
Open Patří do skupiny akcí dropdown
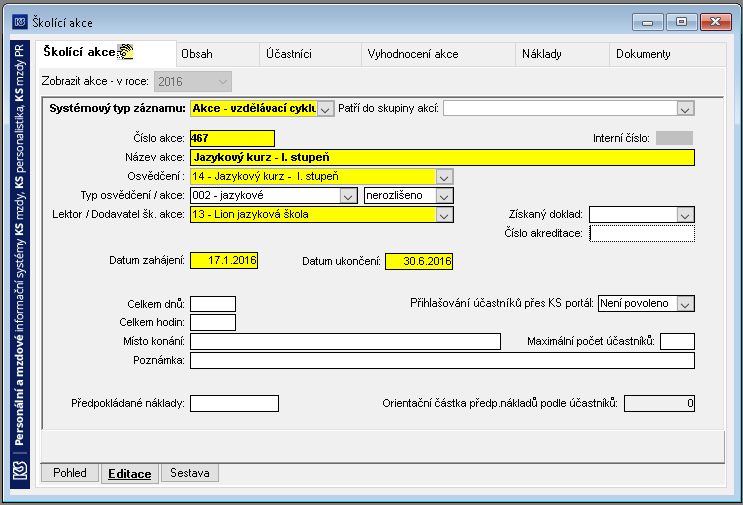pyautogui.click(x=685, y=109)
